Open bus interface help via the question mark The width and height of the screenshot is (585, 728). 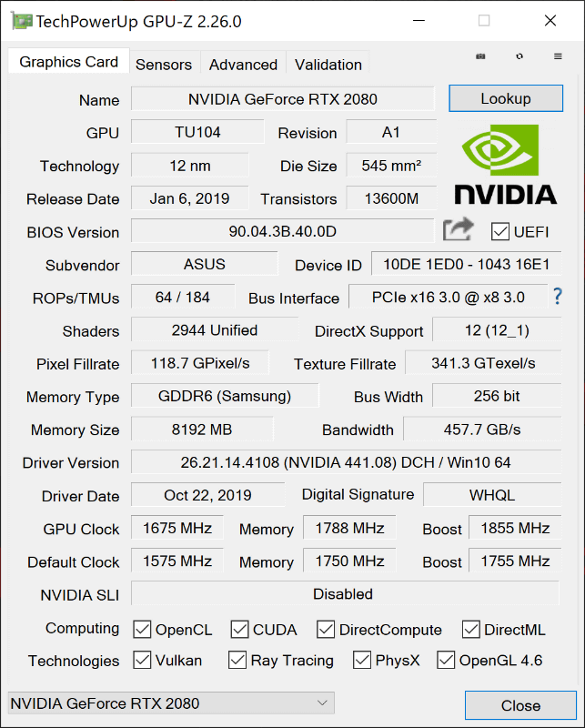pyautogui.click(x=556, y=296)
